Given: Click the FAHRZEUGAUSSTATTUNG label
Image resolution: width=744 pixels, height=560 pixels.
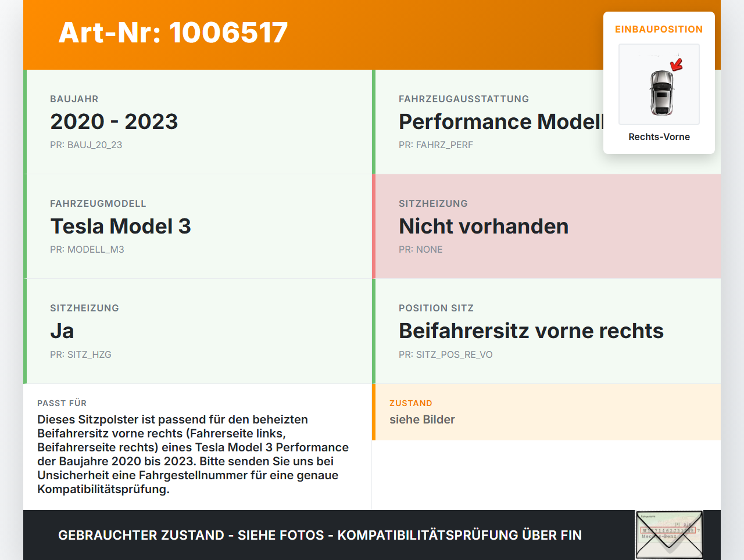Looking at the screenshot, I should pyautogui.click(x=464, y=99).
